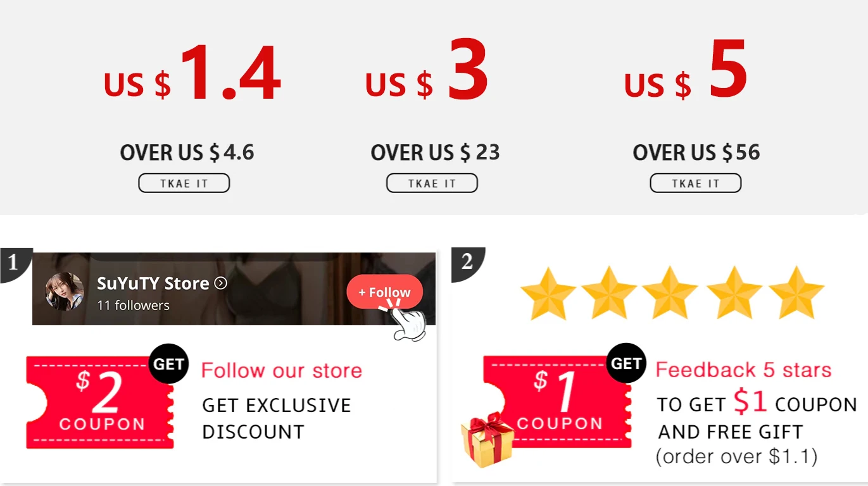Click the black GET badge on $1 coupon
Image resolution: width=868 pixels, height=486 pixels.
coord(626,363)
